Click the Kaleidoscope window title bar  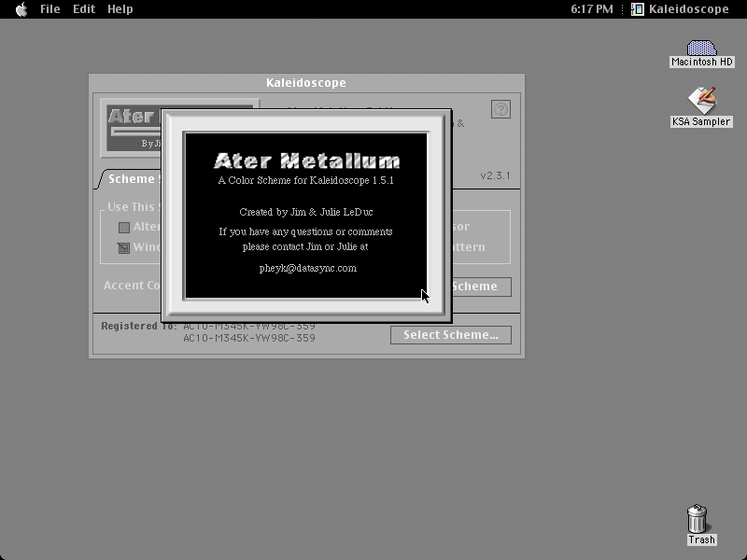[306, 83]
